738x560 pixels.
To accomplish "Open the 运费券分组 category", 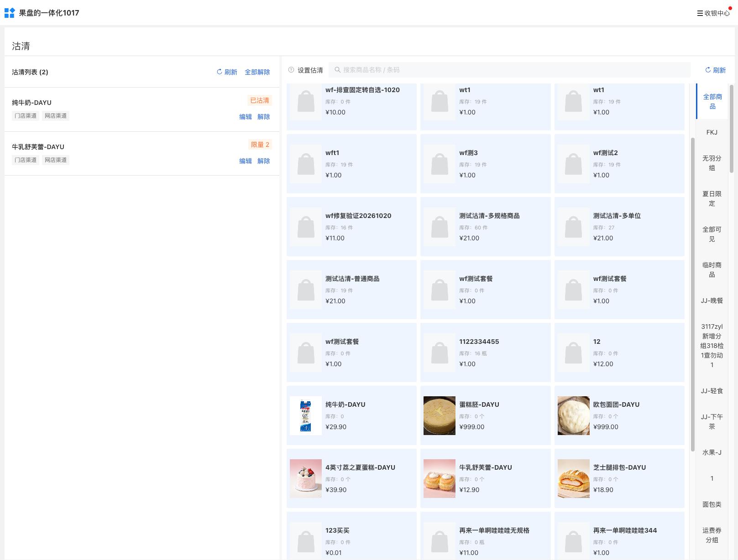I will coord(712,535).
